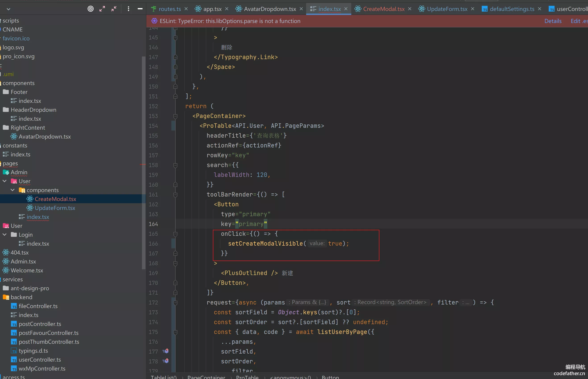This screenshot has width=588, height=379.
Task: Click the Select Opened File target icon
Action: (91, 9)
